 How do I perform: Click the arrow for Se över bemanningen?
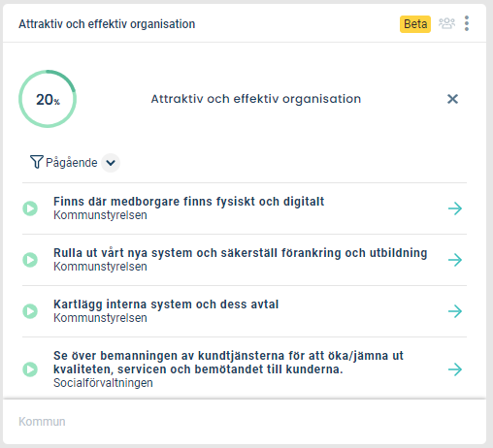[x=455, y=369]
